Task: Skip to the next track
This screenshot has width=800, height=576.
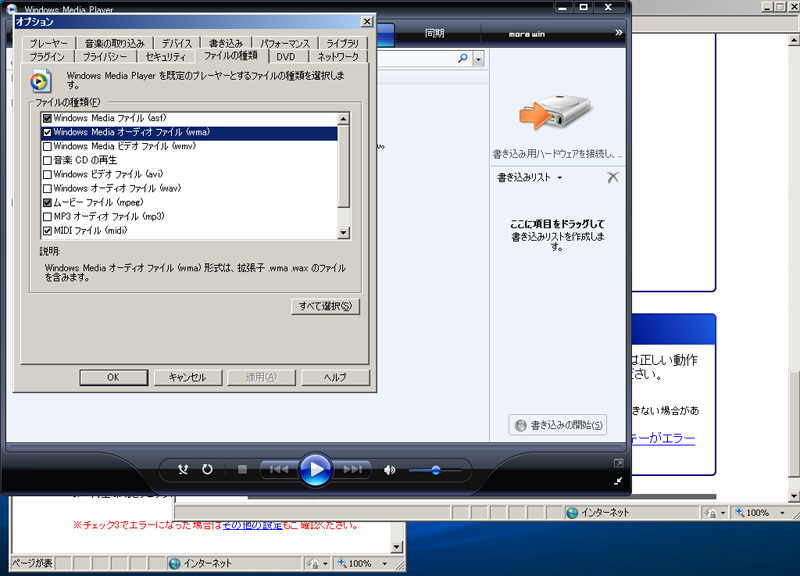Action: (x=353, y=469)
